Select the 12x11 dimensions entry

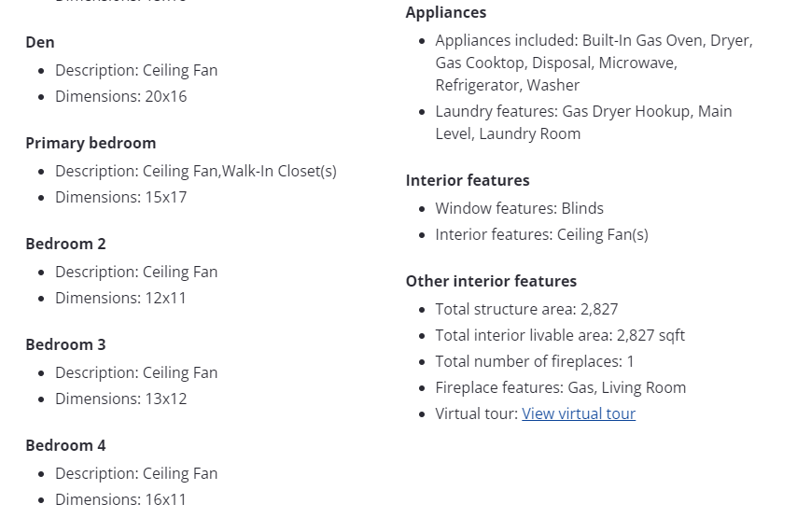pos(120,298)
